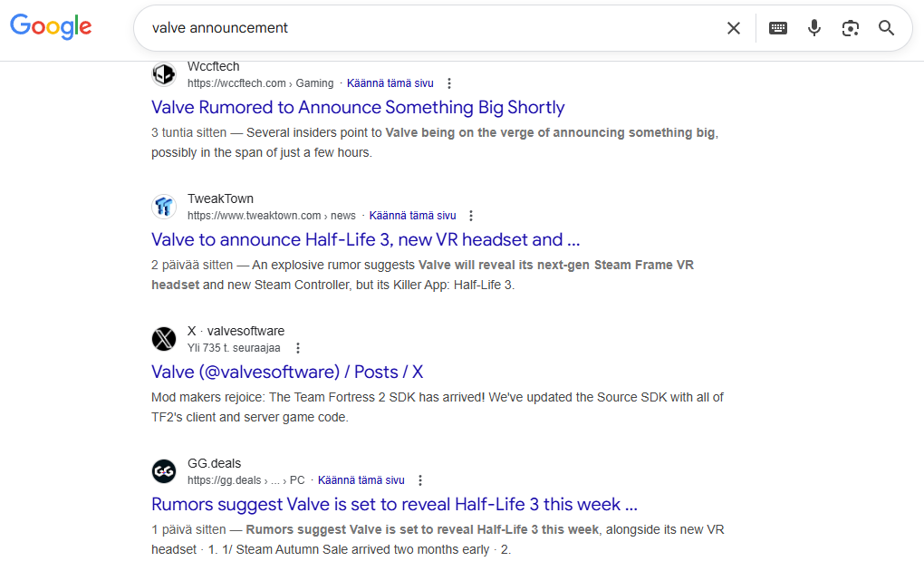The width and height of the screenshot is (924, 571).
Task: Click the GG.deals site favicon
Action: pos(163,471)
